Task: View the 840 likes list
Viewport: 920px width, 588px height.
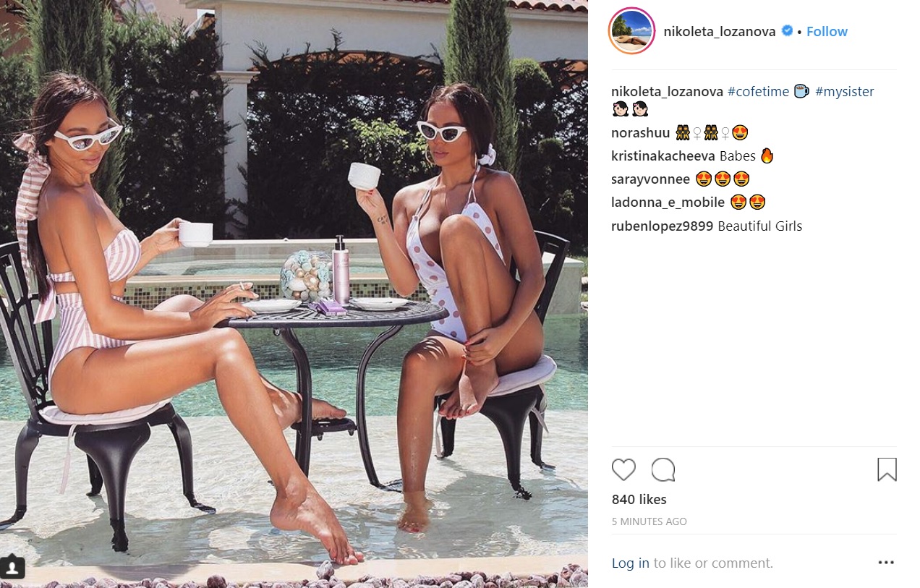Action: pos(639,499)
